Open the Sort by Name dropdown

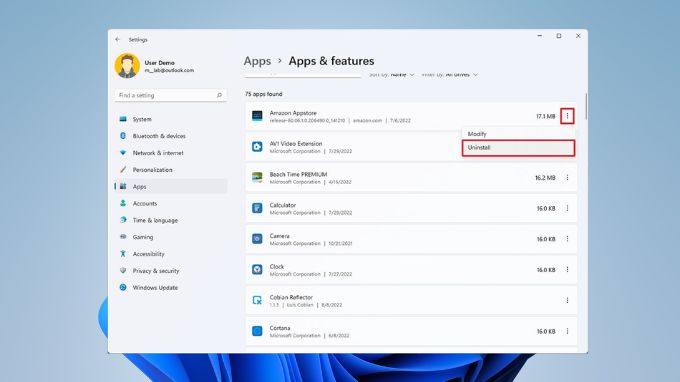click(392, 75)
